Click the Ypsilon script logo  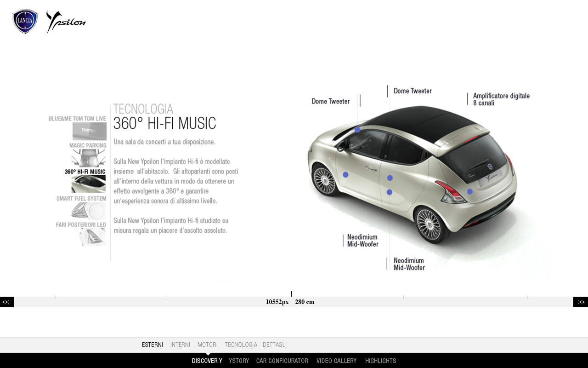click(x=66, y=22)
